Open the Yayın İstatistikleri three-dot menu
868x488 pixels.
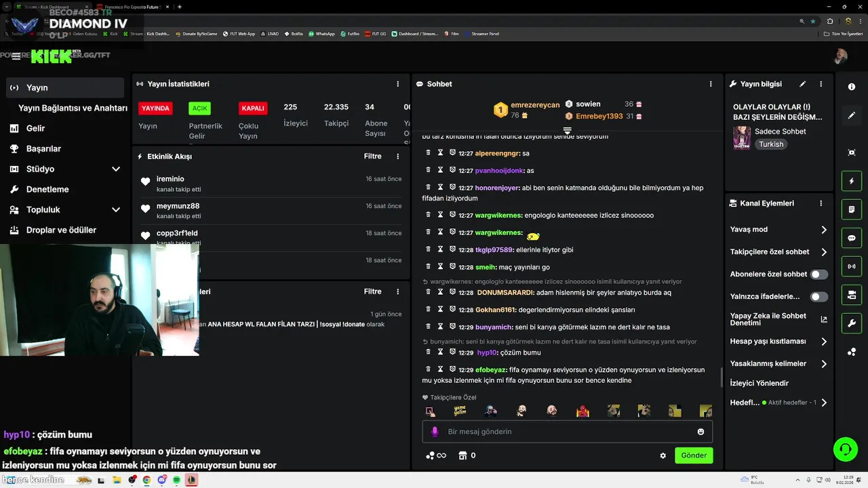pyautogui.click(x=398, y=84)
